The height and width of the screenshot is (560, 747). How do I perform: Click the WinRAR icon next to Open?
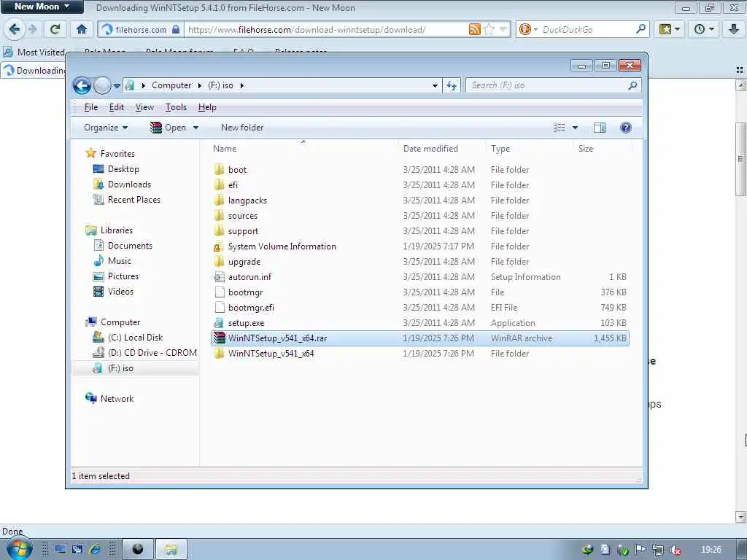click(156, 128)
